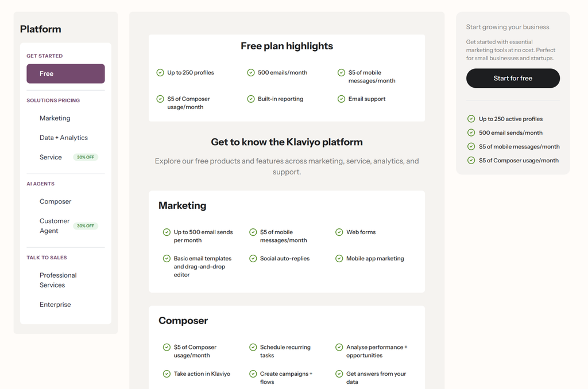Image resolution: width=588 pixels, height=389 pixels.
Task: Click check icon beside 500 email sends/month
Action: click(471, 133)
